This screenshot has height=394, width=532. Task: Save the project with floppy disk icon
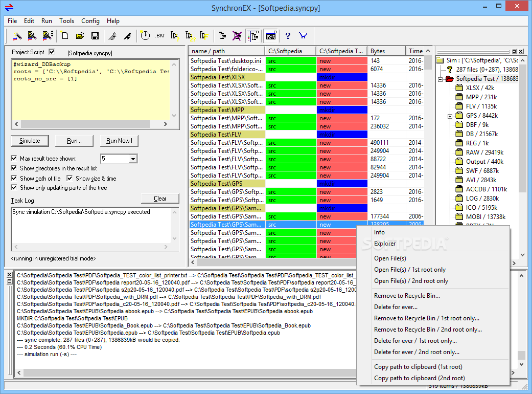(96, 36)
